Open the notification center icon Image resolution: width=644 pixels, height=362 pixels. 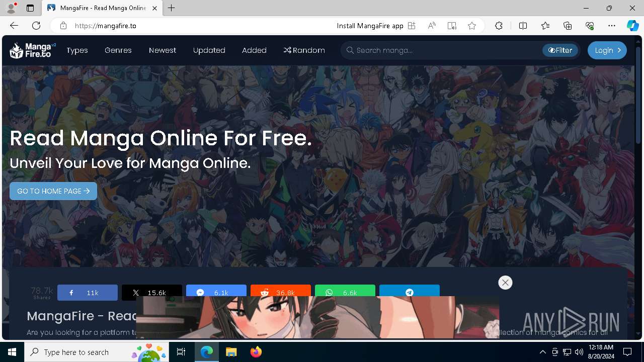[x=627, y=352]
